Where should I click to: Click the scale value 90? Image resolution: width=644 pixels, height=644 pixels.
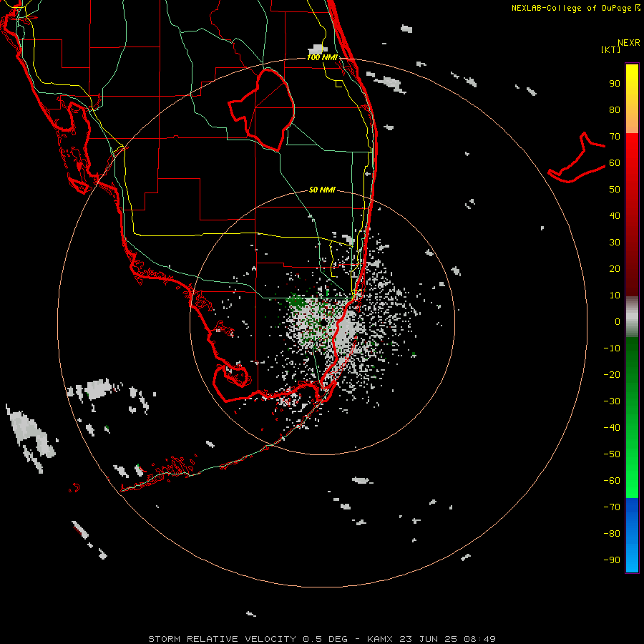point(615,84)
